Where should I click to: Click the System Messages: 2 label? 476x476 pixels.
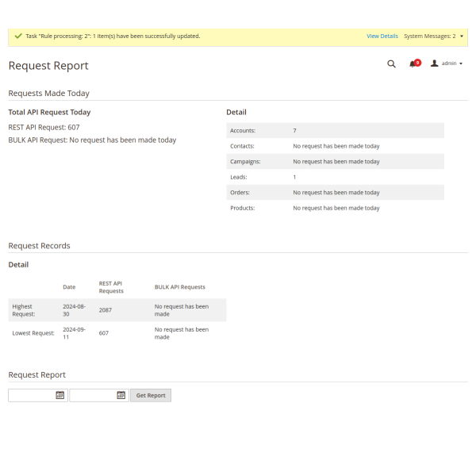429,36
